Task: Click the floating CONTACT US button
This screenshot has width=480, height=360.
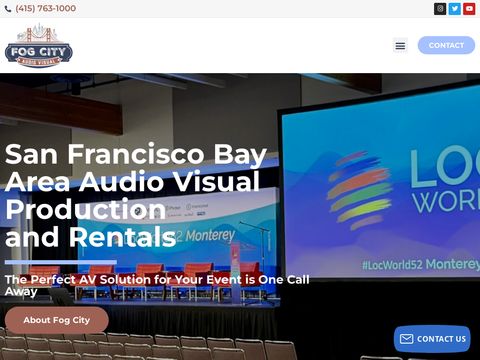Action: [x=432, y=339]
